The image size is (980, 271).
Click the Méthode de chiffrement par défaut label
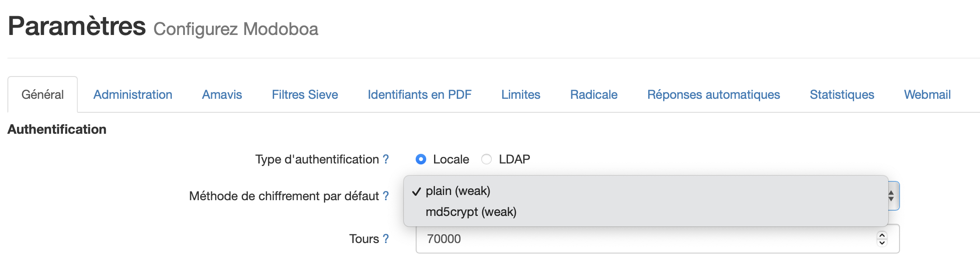tap(284, 196)
